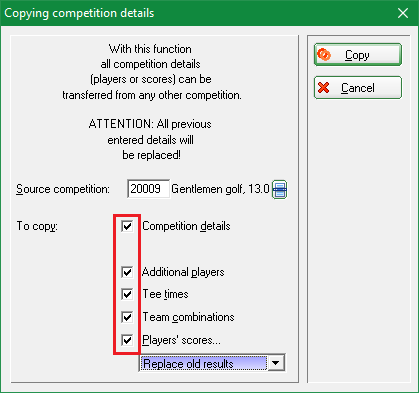Click the Source competition label
Viewport: 419px width, 393px height.
(63, 189)
